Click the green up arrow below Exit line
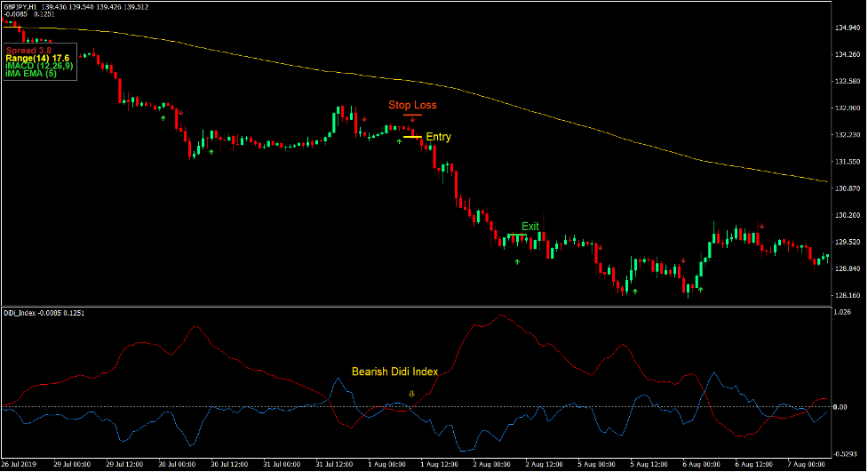This screenshot has height=472, width=868. 518,262
